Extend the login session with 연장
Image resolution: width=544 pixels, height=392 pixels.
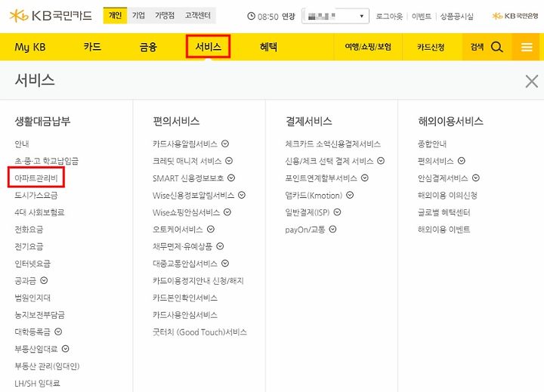coord(289,17)
